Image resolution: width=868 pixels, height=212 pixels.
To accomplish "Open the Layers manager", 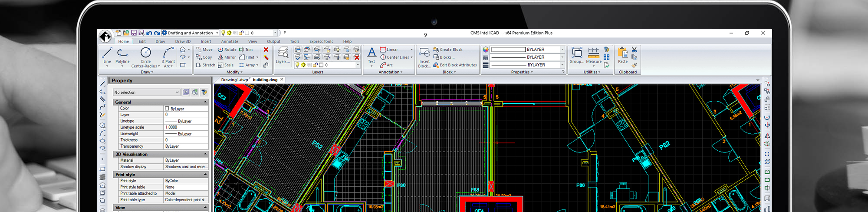I will coord(283,55).
